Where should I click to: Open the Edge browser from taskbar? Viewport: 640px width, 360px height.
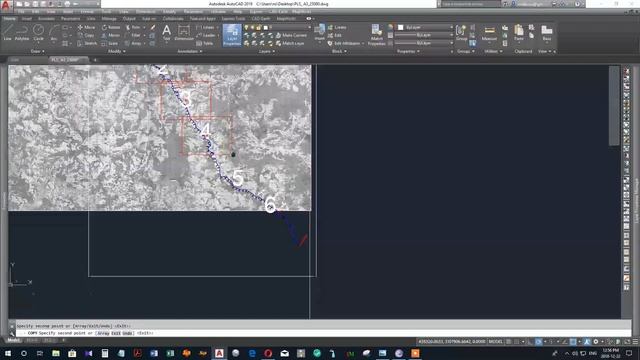(x=252, y=353)
